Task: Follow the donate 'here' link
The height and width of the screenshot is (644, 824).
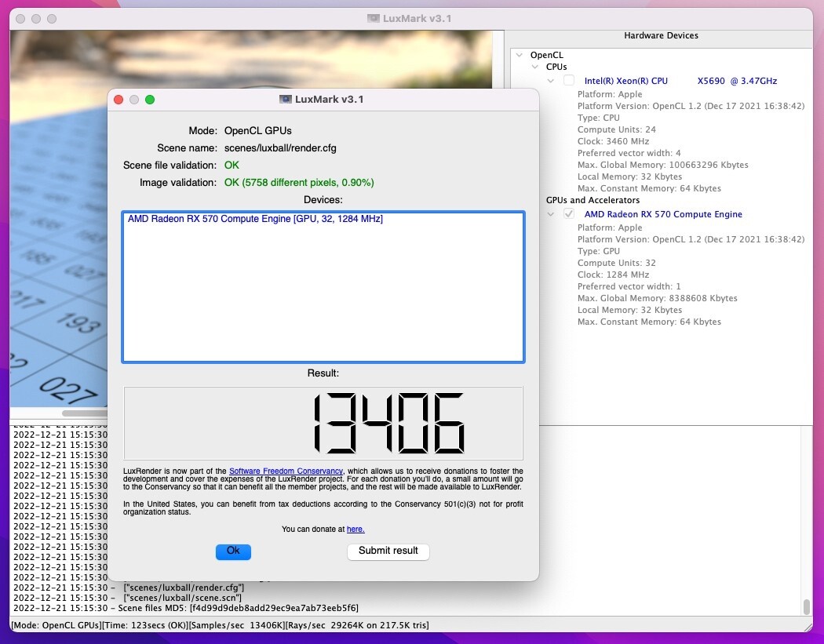Action: pyautogui.click(x=355, y=529)
